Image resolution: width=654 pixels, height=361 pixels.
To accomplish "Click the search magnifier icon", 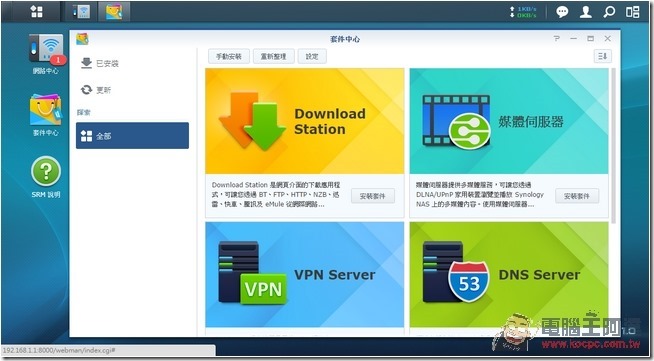I will coord(609,12).
